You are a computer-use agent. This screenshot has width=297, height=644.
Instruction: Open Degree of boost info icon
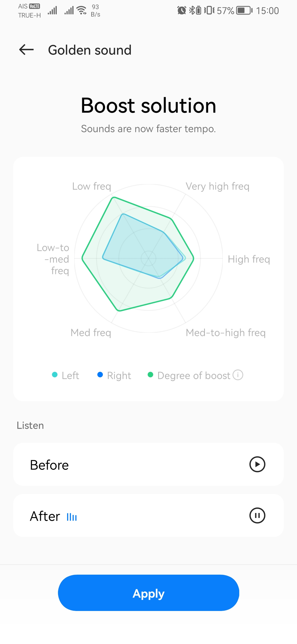(x=238, y=375)
